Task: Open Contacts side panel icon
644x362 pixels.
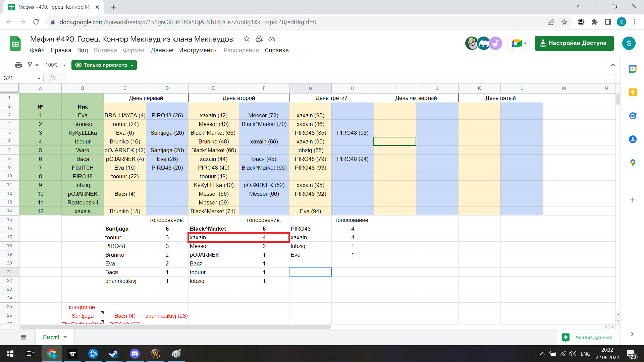Action: pos(633,139)
